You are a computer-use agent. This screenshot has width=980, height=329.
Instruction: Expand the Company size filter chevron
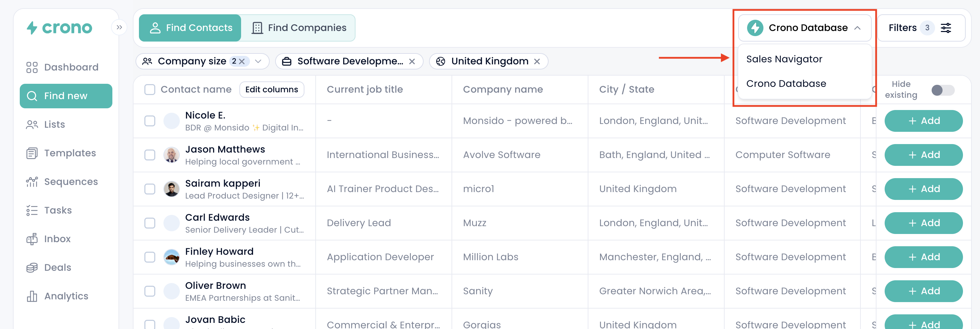[x=258, y=61]
